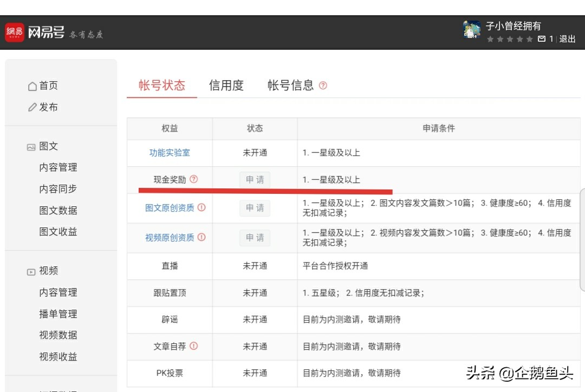Screen dimensions: 585x392
Task: Click 退出 to log out
Action: [567, 39]
